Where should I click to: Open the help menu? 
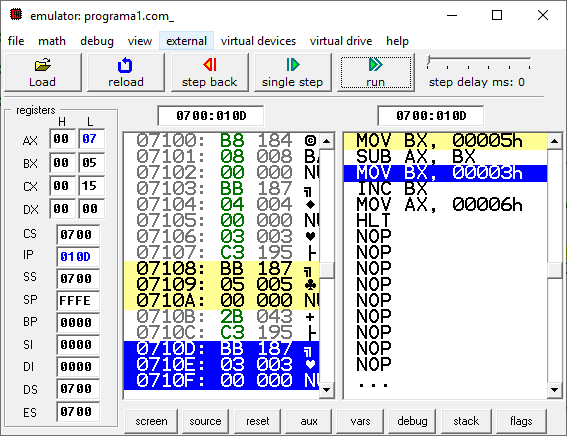397,41
